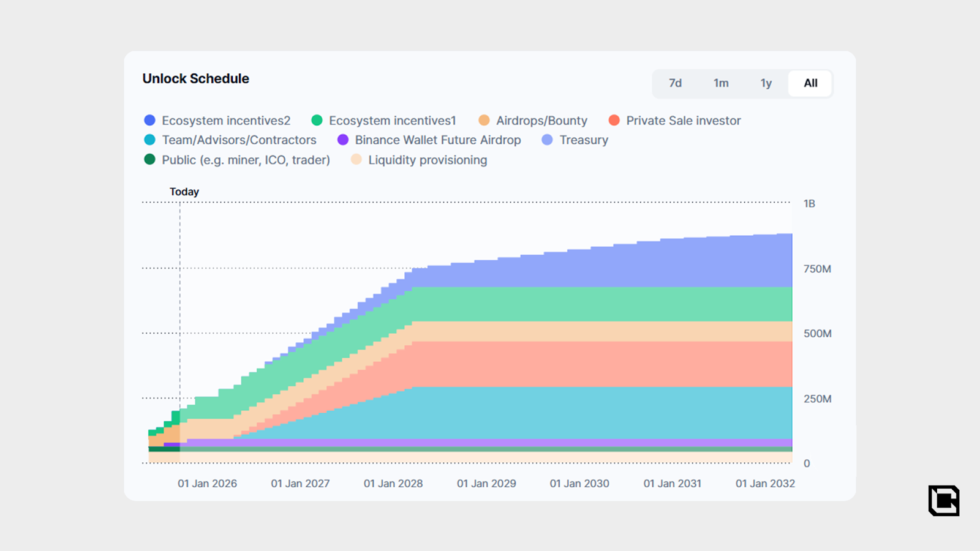This screenshot has width=980, height=551.
Task: Click the red Private Sale investor dot
Action: tap(614, 121)
